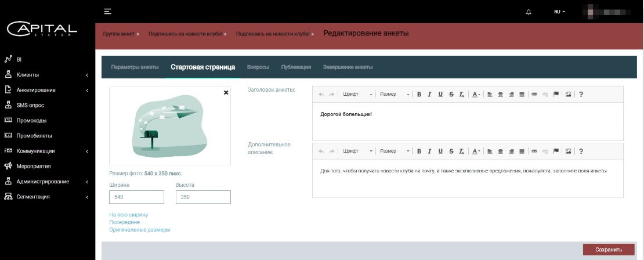Insert image via the Заголовок анкеты toolbar
This screenshot has height=260, width=644.
coord(569,94)
